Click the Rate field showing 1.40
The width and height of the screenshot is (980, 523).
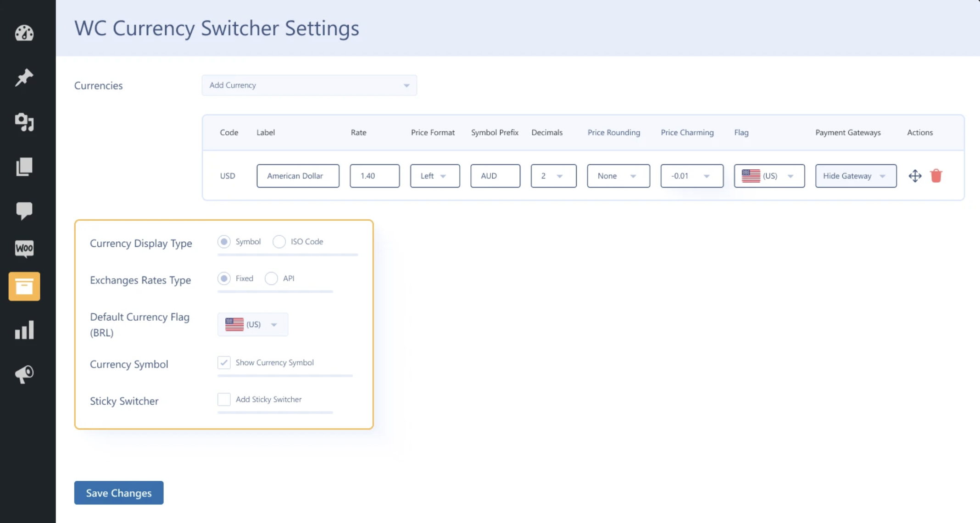point(375,176)
